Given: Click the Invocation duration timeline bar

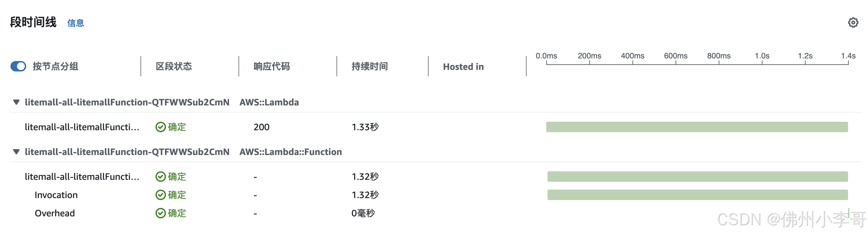Looking at the screenshot, I should tap(697, 195).
